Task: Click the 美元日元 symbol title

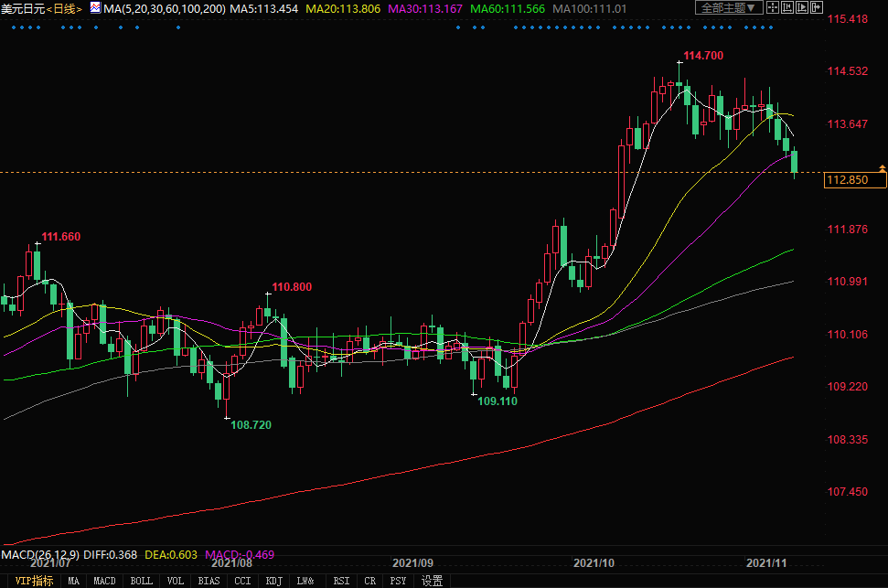Action: (x=23, y=8)
